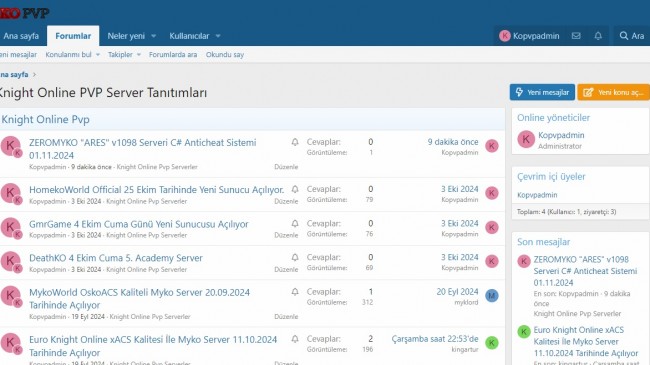Click "Çarşamba saat 22:53'de" last post time
The height and width of the screenshot is (365, 650).
pos(435,339)
